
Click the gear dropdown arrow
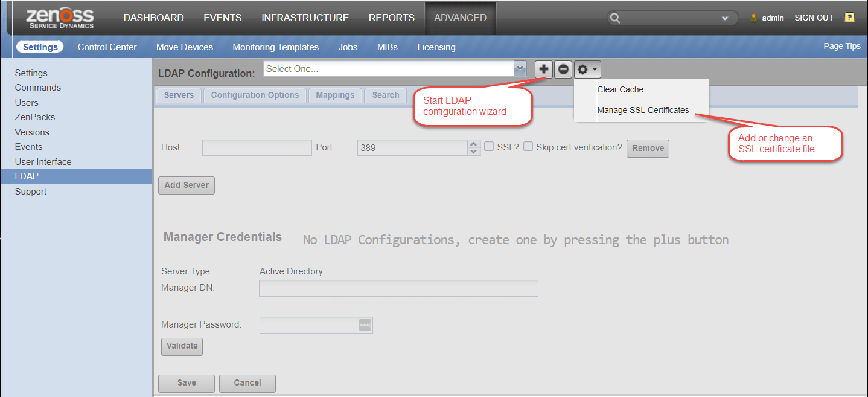(x=595, y=69)
